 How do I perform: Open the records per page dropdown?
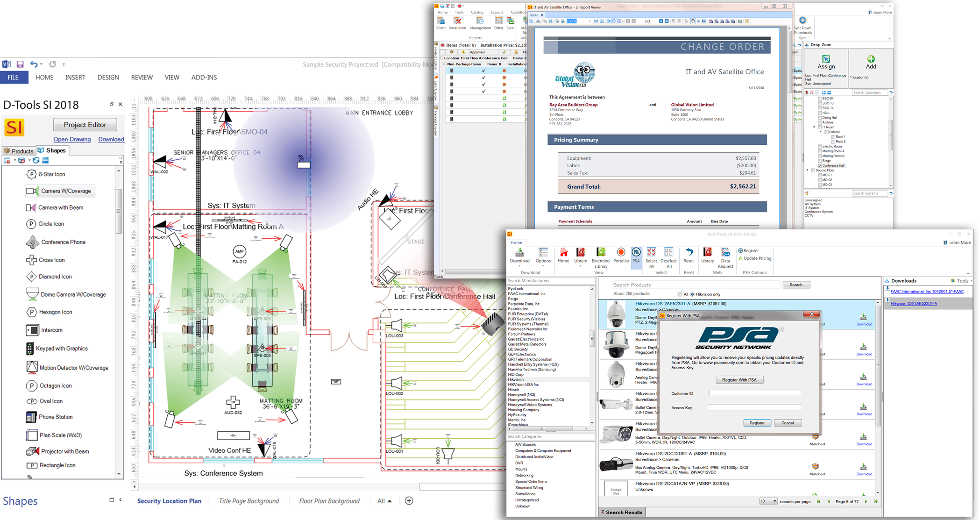pyautogui.click(x=774, y=501)
